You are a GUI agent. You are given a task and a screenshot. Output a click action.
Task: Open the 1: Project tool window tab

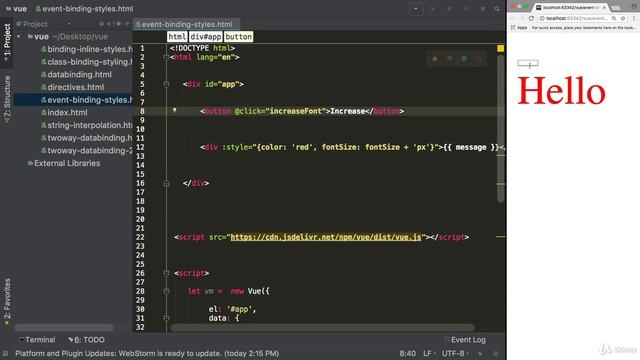pyautogui.click(x=7, y=42)
